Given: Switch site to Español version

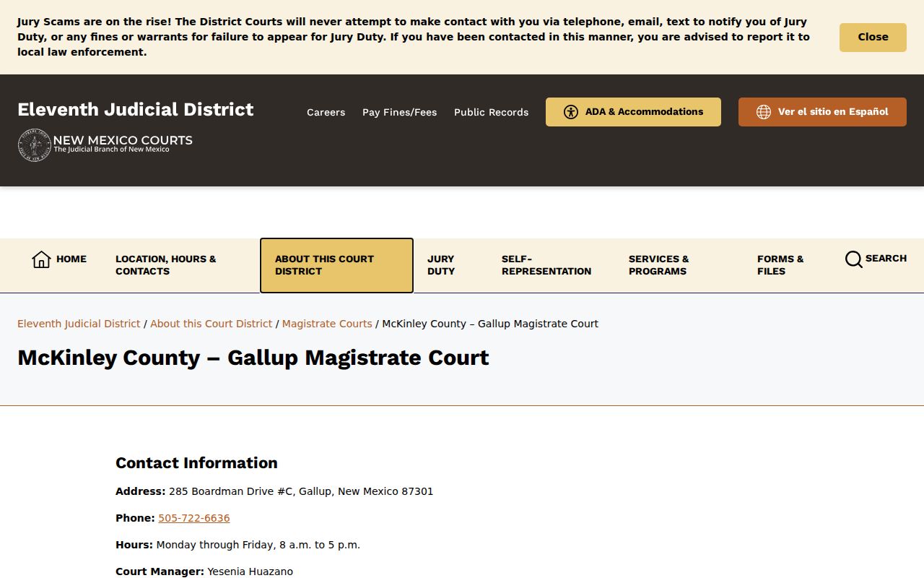Looking at the screenshot, I should tap(822, 112).
